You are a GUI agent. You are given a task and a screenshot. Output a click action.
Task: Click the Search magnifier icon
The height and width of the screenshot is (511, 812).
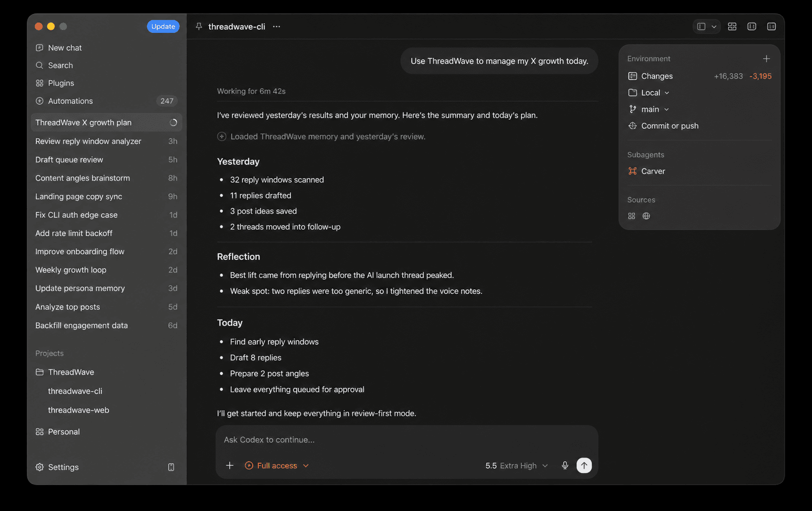coord(40,65)
